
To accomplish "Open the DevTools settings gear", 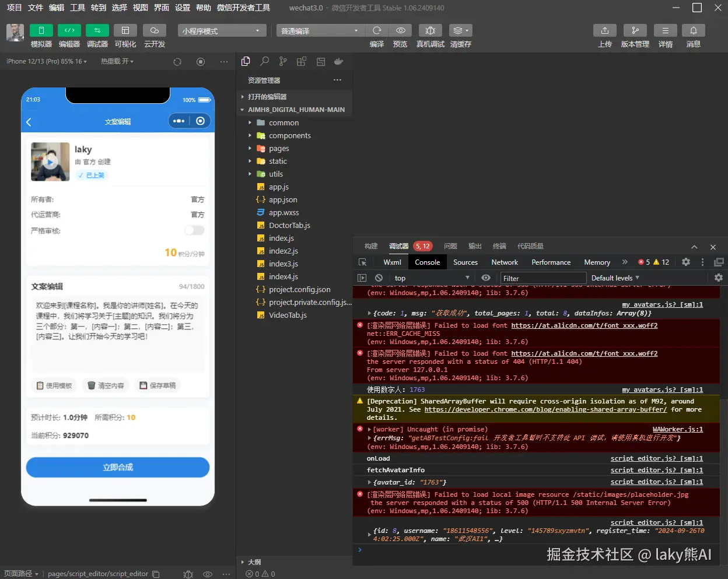I will (x=686, y=262).
